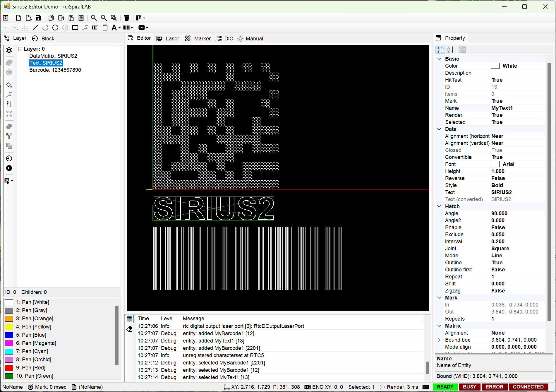The image size is (556, 392).
Task: Switch to the Manual tab
Action: [250, 39]
